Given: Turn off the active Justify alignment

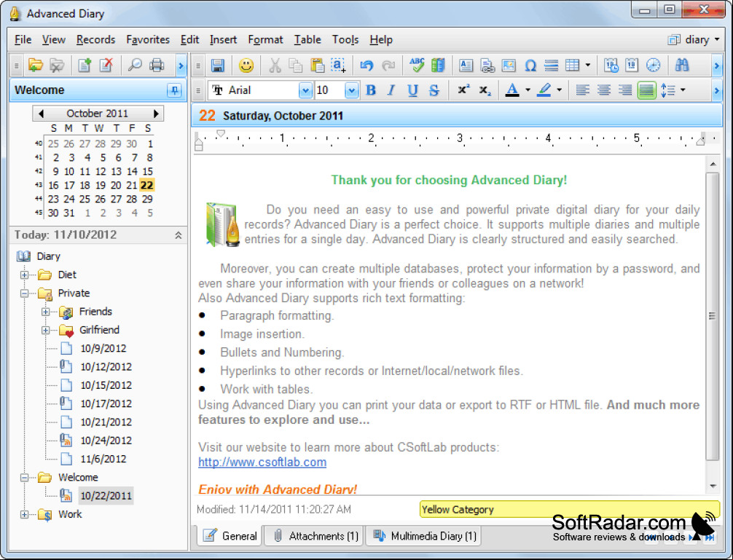Looking at the screenshot, I should coord(646,90).
